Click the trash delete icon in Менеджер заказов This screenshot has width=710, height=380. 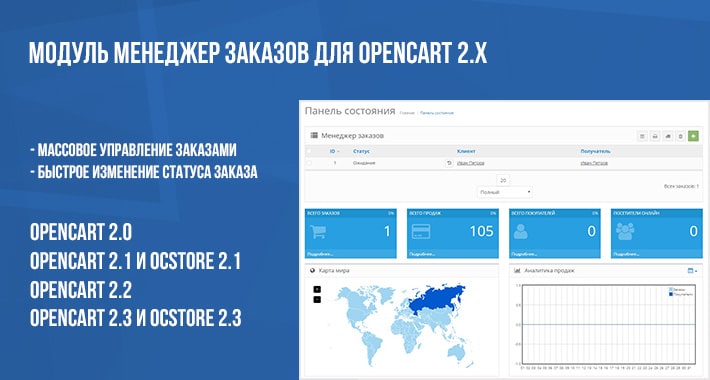click(x=680, y=136)
